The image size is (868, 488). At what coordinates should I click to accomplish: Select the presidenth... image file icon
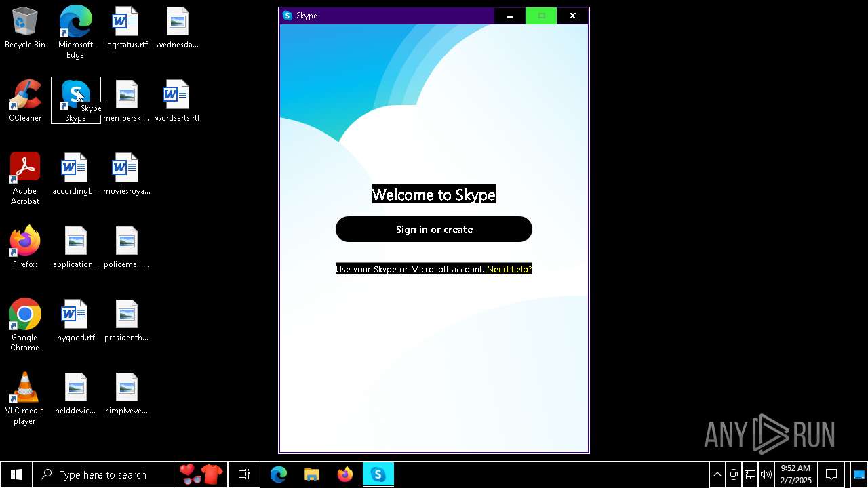126,321
